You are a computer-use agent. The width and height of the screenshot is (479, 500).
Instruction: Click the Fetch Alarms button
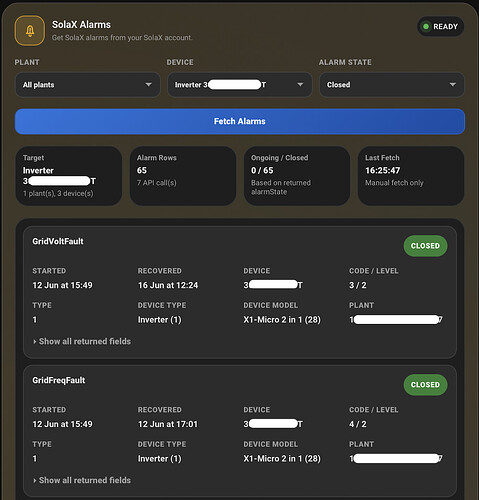click(240, 121)
